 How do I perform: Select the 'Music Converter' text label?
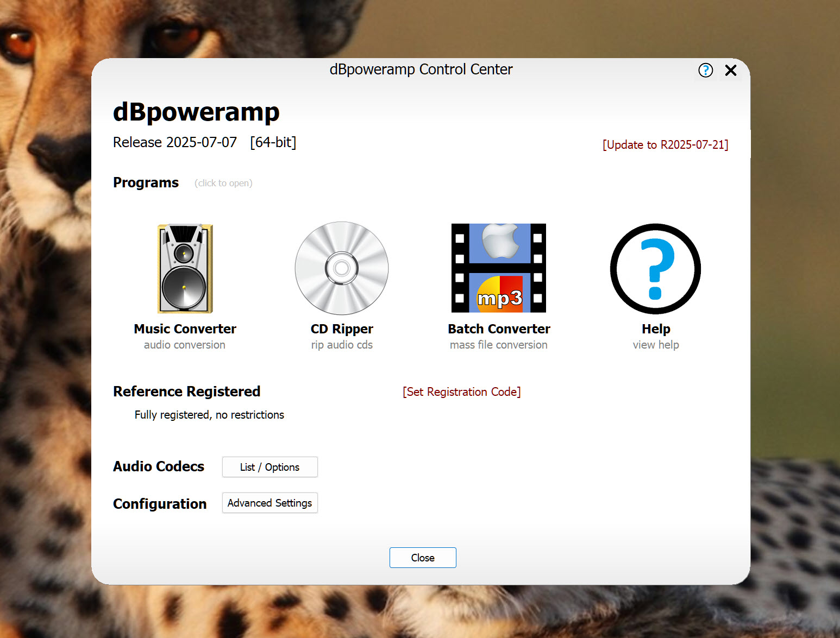185,329
